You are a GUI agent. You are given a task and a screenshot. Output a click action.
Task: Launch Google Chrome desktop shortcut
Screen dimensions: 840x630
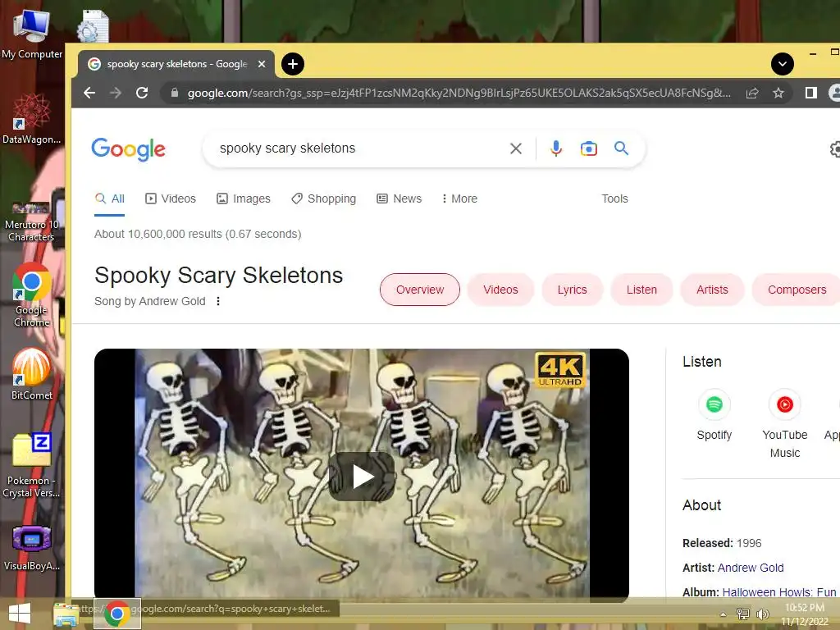[x=32, y=294]
